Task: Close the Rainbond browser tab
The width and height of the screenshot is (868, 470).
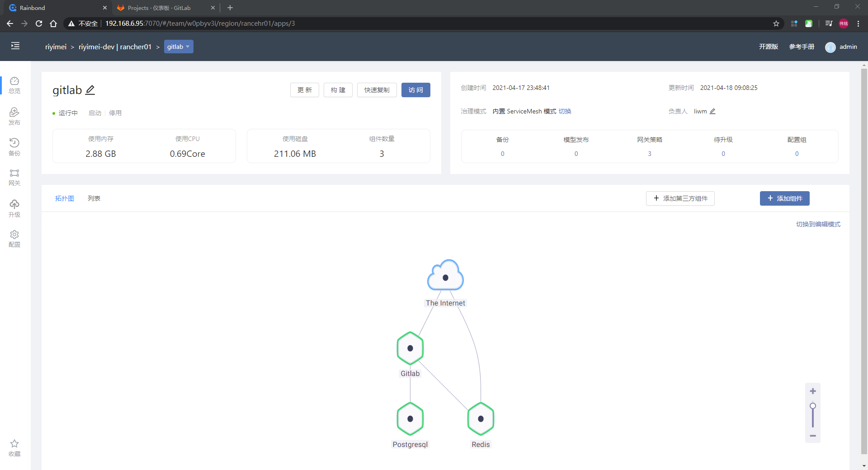Action: coord(105,8)
